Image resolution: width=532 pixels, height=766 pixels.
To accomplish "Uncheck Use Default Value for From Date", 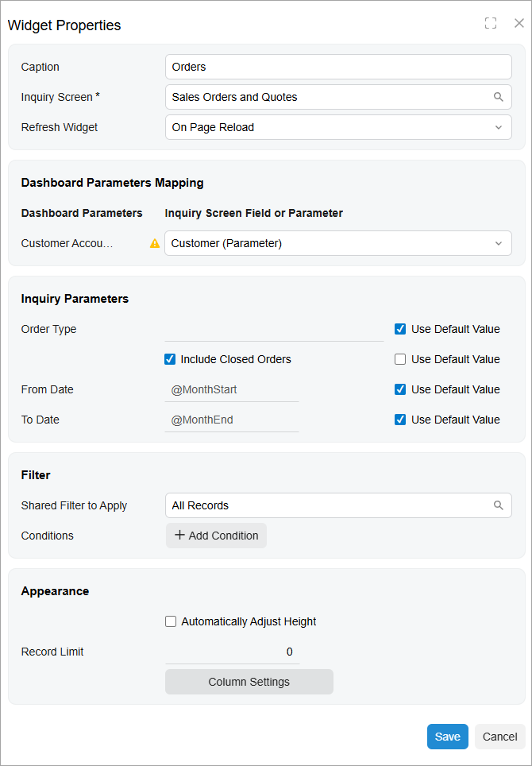I will coord(400,389).
